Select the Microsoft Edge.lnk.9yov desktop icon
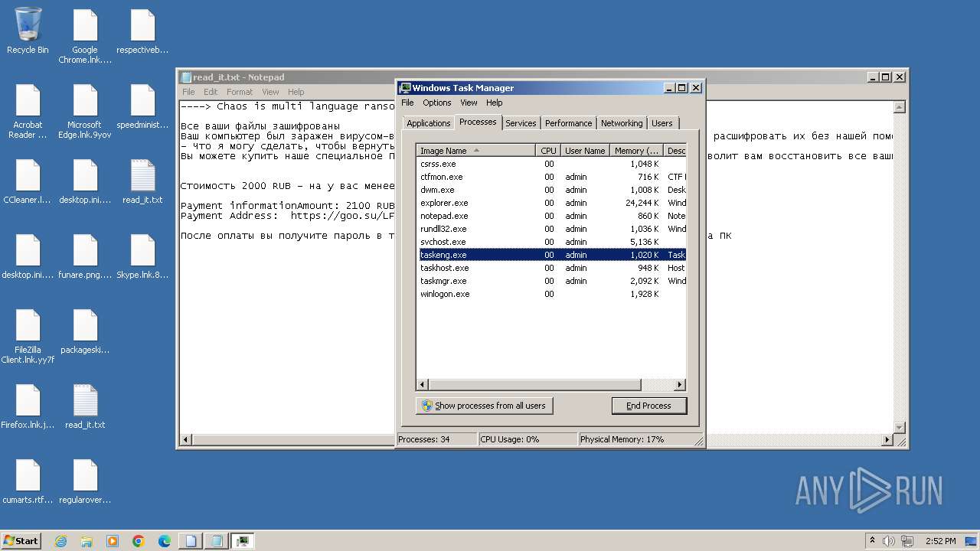 [85, 111]
